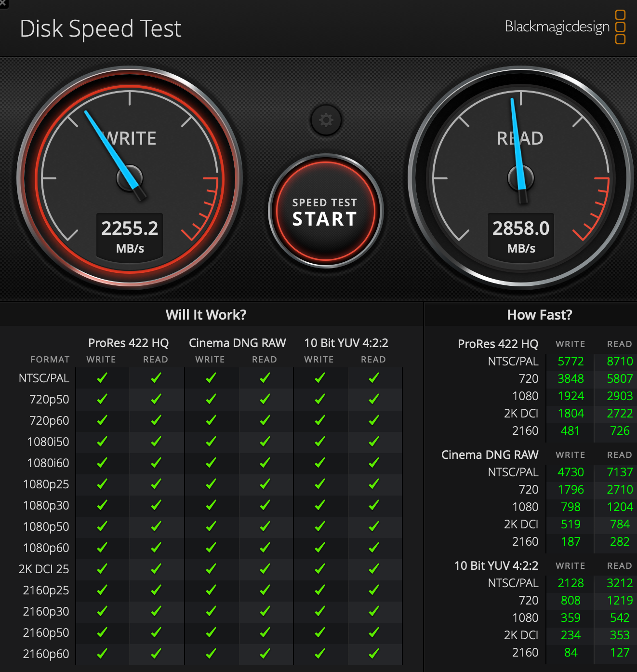Click the Speed Test Start button
Image resolution: width=637 pixels, height=672 pixels.
click(326, 211)
